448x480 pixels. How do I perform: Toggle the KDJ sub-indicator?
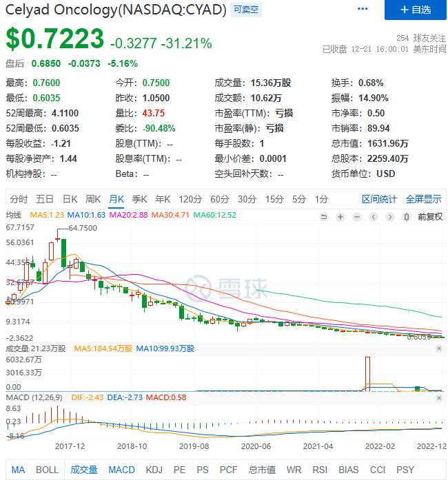[x=154, y=470]
